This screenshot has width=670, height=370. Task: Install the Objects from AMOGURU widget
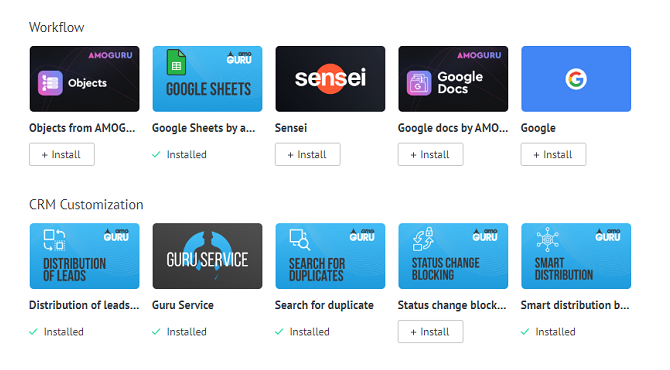point(62,154)
